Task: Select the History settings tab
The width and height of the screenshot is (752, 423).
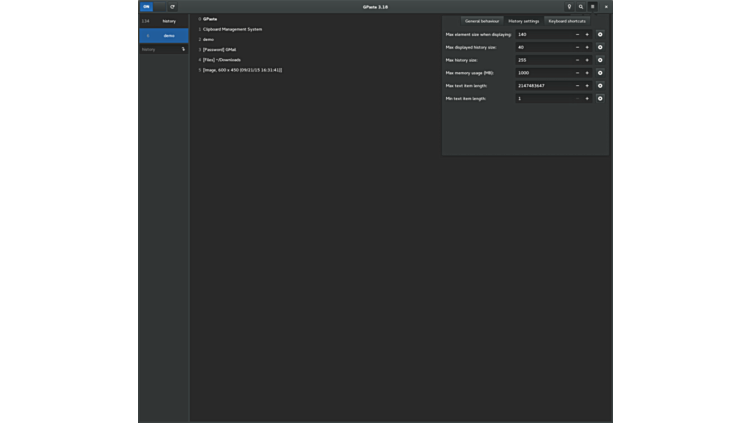Action: click(x=523, y=21)
